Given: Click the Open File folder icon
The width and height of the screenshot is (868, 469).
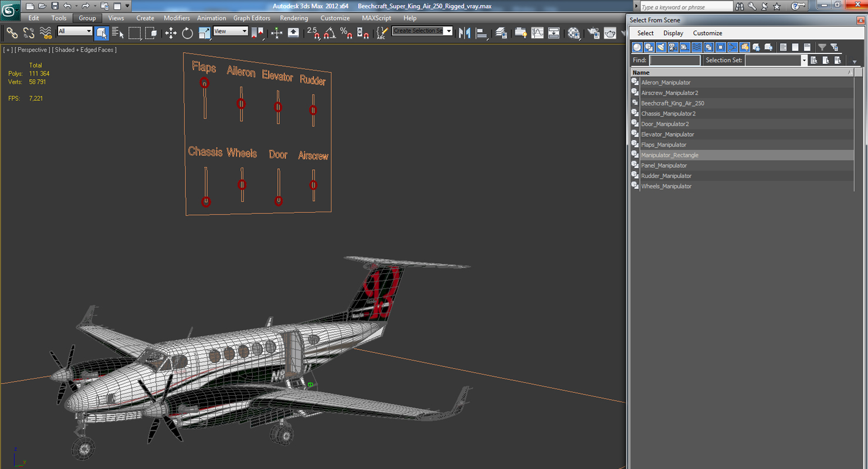Looking at the screenshot, I should [42, 6].
